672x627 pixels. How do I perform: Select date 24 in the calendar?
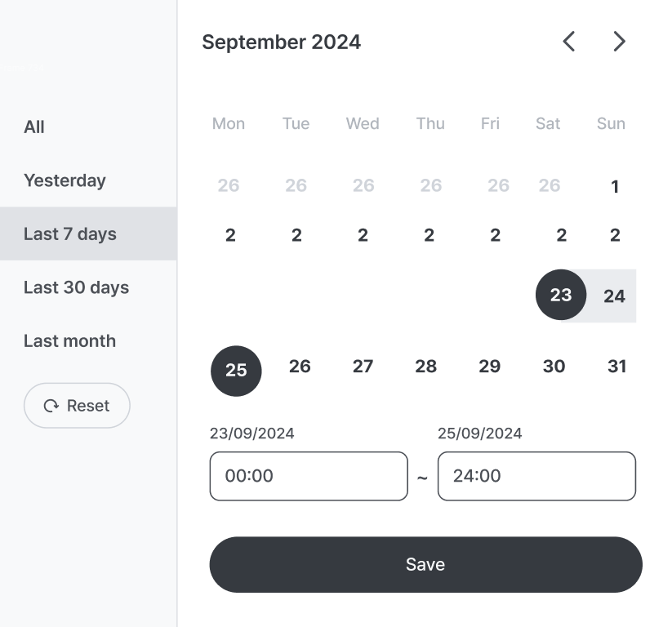pos(614,296)
